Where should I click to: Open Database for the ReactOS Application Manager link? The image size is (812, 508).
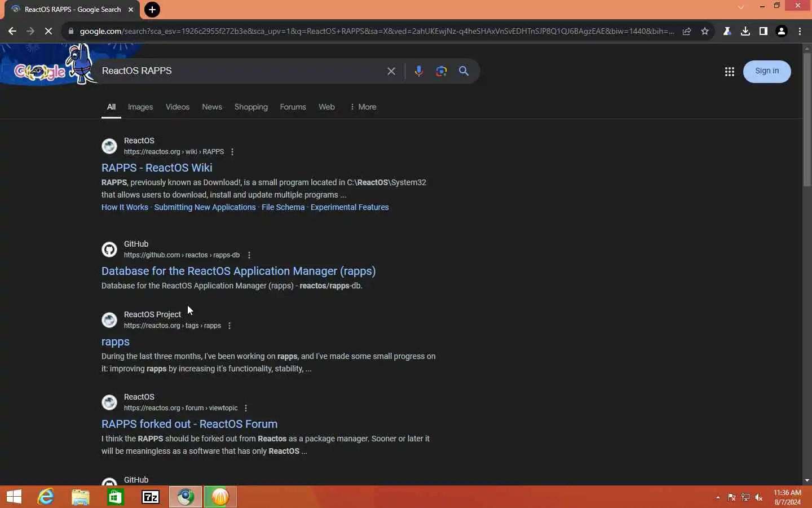(239, 271)
